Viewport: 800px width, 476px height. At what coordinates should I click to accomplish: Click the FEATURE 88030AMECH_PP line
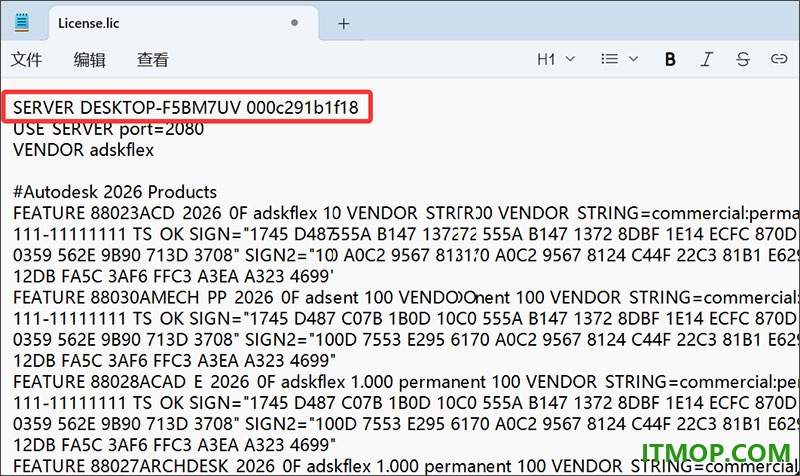coord(406,297)
